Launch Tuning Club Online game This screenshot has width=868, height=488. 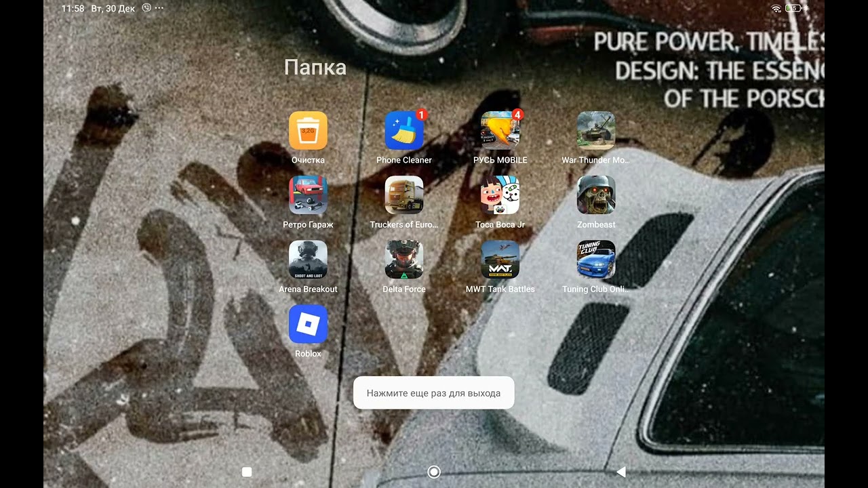[x=596, y=259]
